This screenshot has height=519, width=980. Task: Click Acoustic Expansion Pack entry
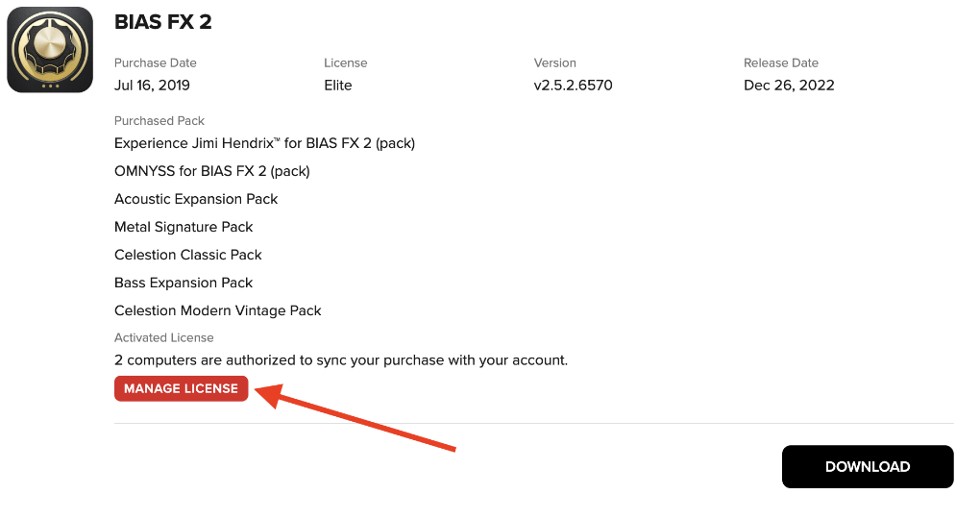pyautogui.click(x=196, y=199)
